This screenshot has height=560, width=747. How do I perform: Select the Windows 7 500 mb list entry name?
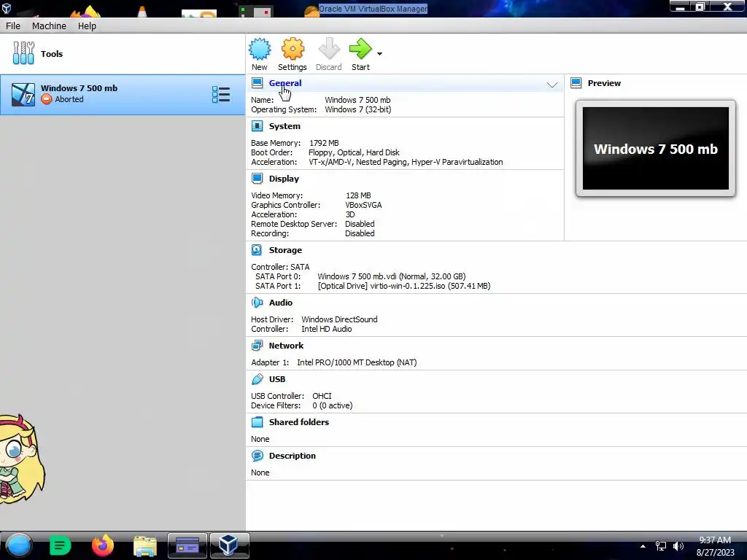coord(79,88)
